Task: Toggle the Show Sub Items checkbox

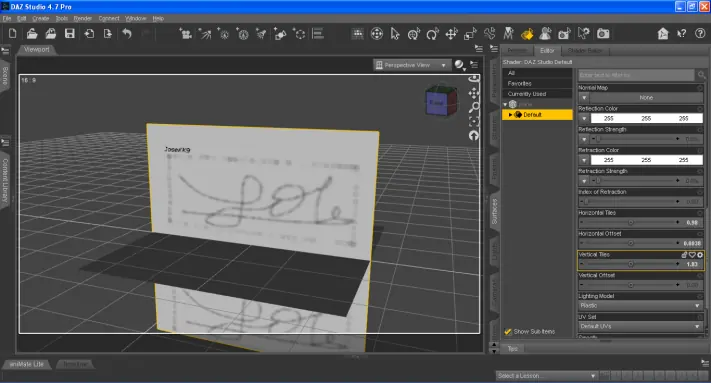Action: coord(508,331)
